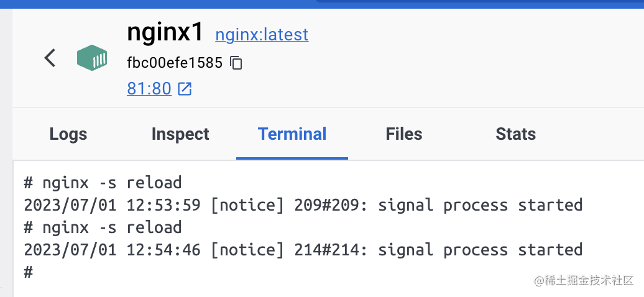Click the second nginx -s reload command
Screen dimensions: 644x297
pos(103,227)
